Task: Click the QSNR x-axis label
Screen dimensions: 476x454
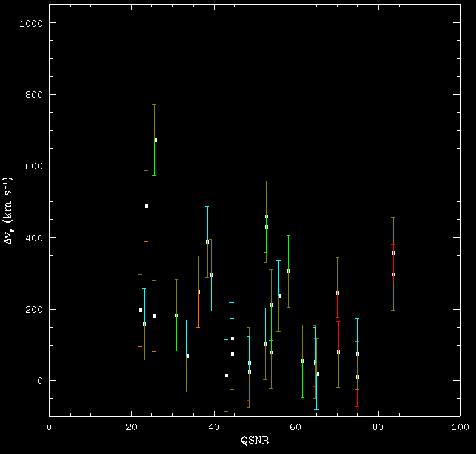Action: coord(255,441)
